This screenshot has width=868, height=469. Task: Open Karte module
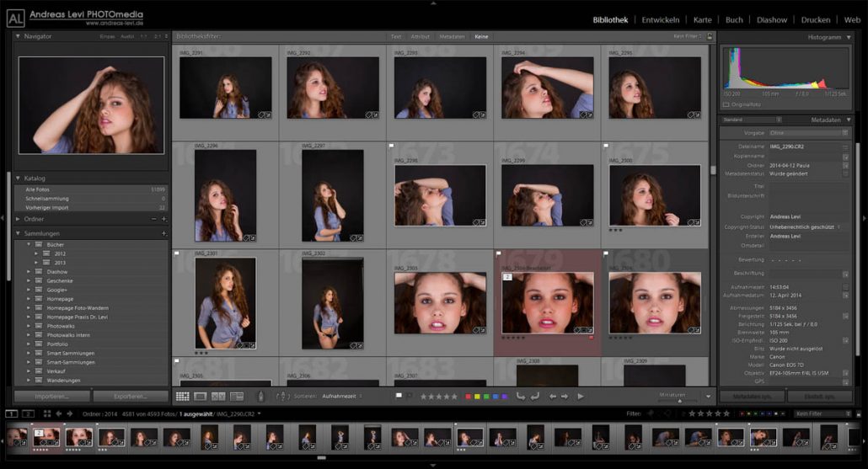703,20
